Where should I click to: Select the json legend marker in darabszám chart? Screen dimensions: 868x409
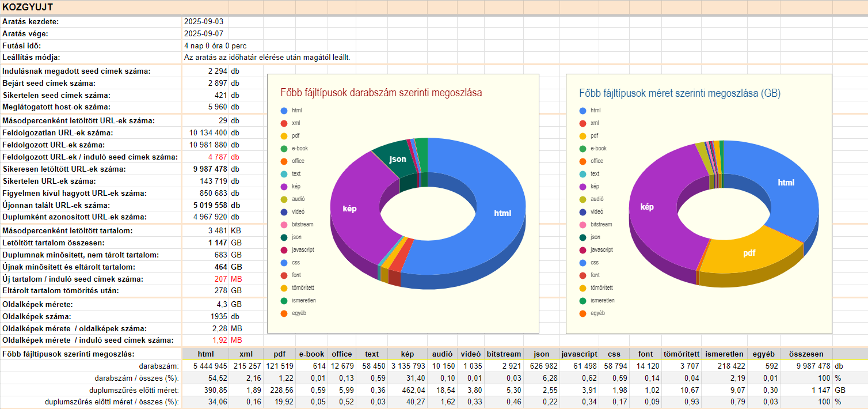pyautogui.click(x=284, y=237)
